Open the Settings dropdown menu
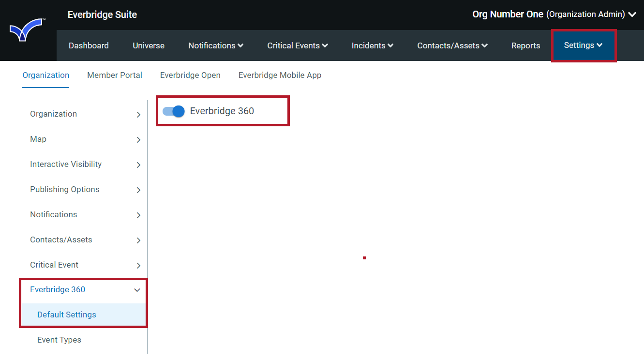Screen dimensions: 644x360 (583, 45)
